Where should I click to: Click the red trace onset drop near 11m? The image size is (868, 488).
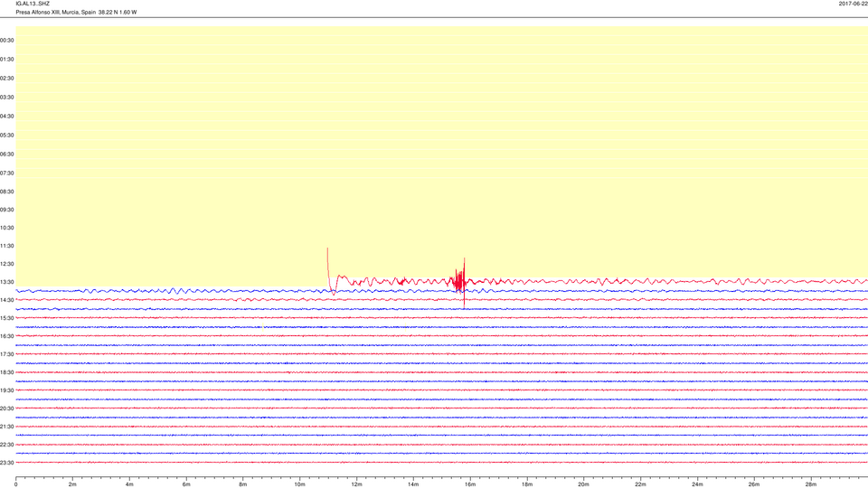(x=330, y=271)
